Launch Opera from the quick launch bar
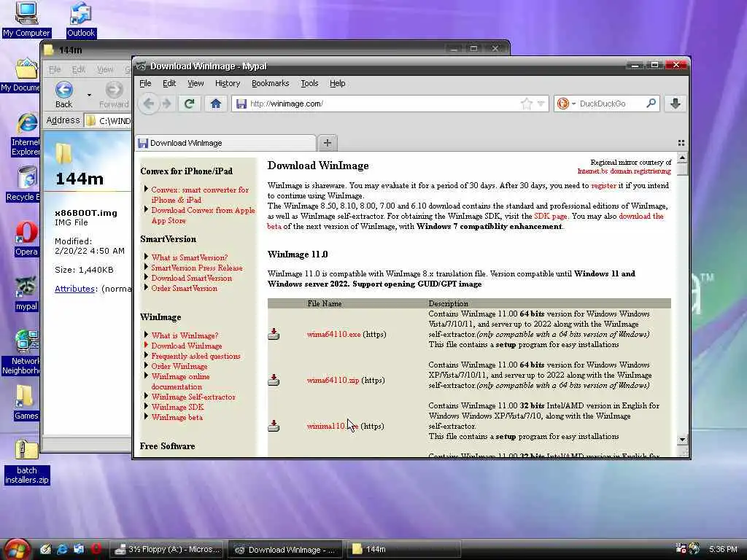Image resolution: width=747 pixels, height=560 pixels. [96, 549]
